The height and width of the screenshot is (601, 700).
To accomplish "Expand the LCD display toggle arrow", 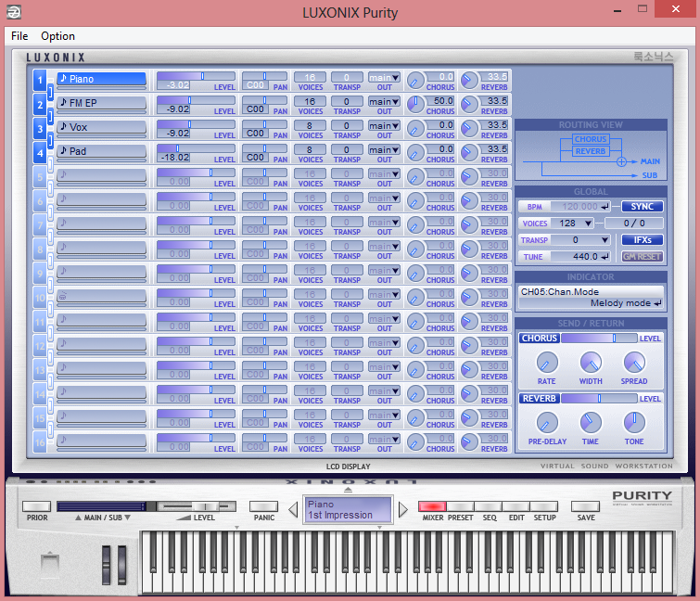I will pyautogui.click(x=349, y=490).
